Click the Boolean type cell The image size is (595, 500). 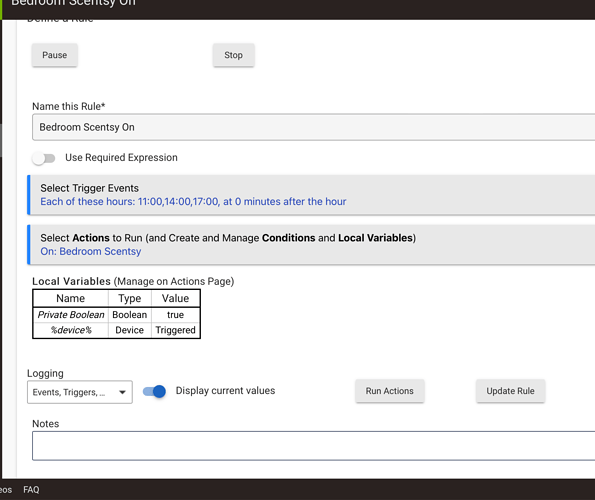click(130, 315)
